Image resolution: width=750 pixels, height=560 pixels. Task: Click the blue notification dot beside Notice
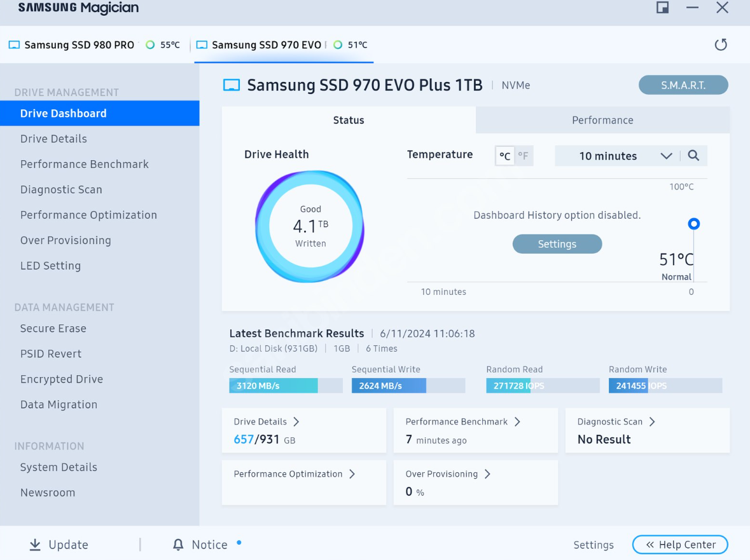click(239, 542)
